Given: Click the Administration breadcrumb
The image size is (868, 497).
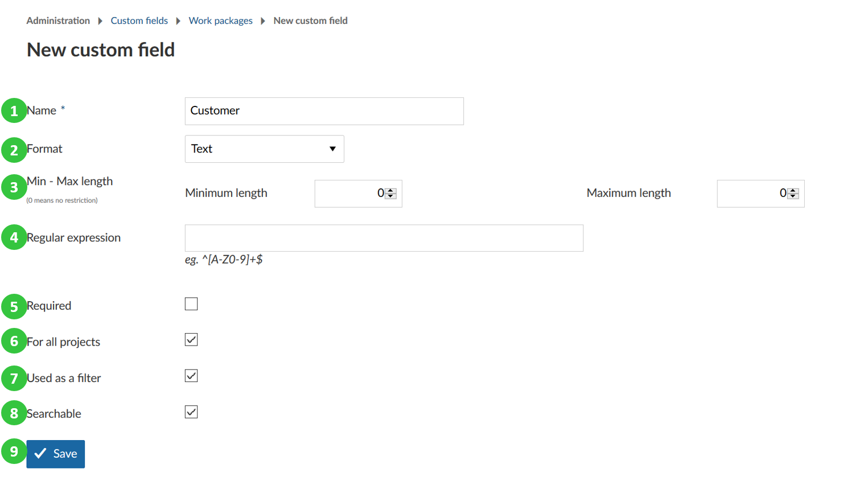Looking at the screenshot, I should 58,20.
